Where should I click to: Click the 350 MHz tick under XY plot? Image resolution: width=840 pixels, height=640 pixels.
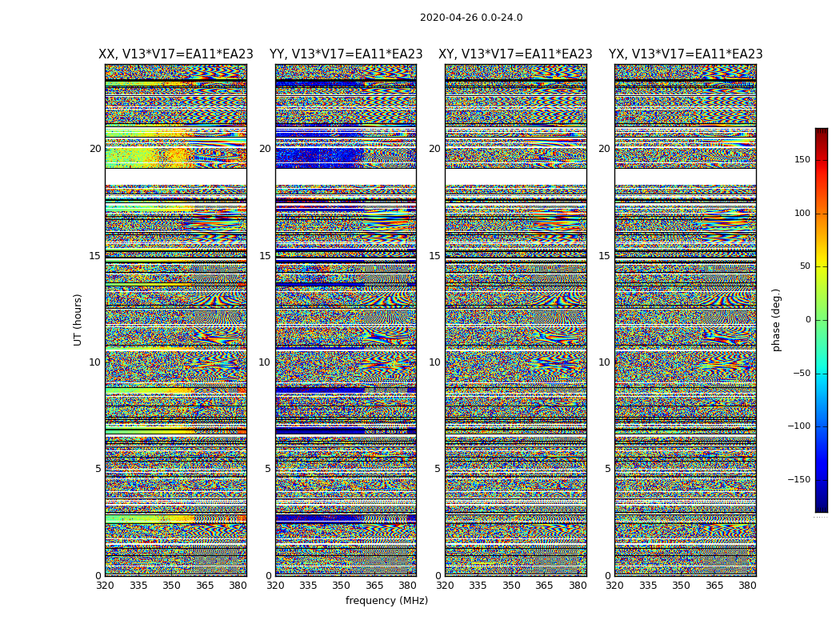(x=511, y=586)
